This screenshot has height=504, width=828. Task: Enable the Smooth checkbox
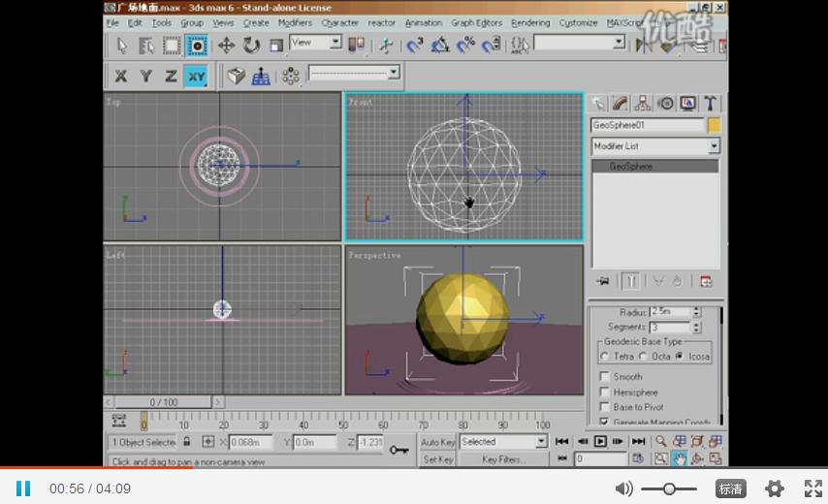click(x=605, y=376)
